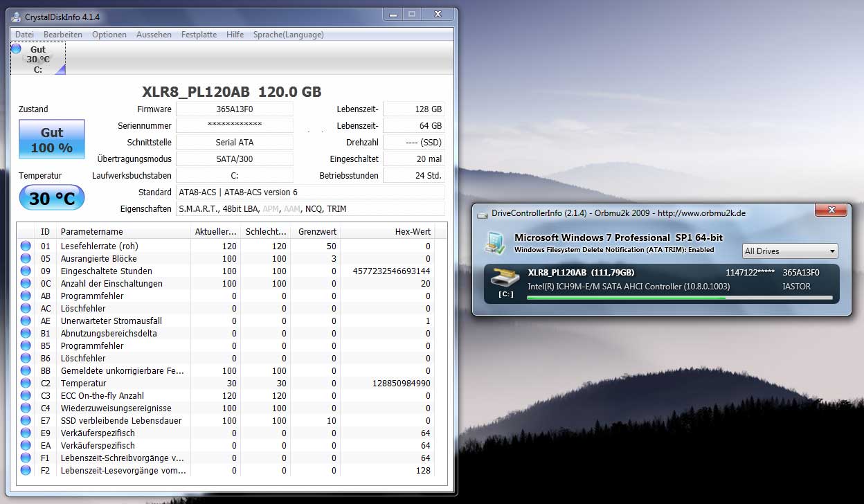Click the drive icon in DriveControllerInfo
864x504 pixels.
(x=505, y=278)
